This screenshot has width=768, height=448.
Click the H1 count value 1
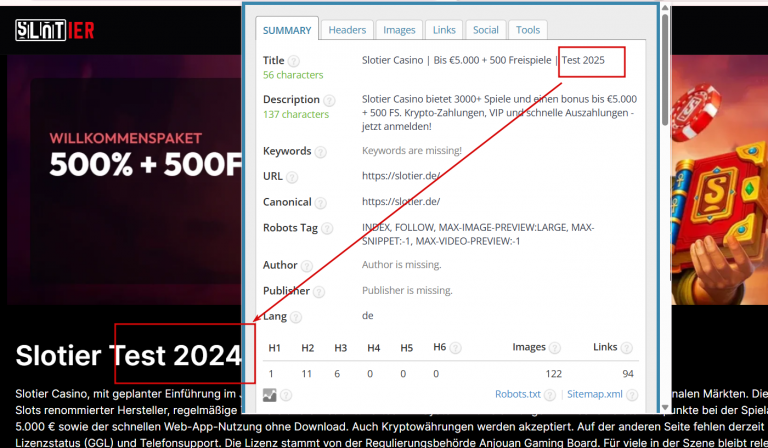click(x=271, y=374)
